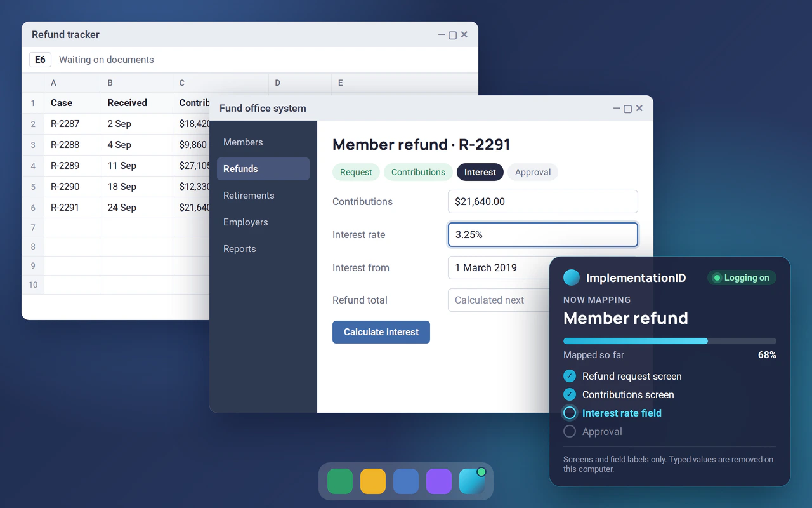The height and width of the screenshot is (508, 812).
Task: Open Employers section in the sidebar
Action: [x=263, y=222]
